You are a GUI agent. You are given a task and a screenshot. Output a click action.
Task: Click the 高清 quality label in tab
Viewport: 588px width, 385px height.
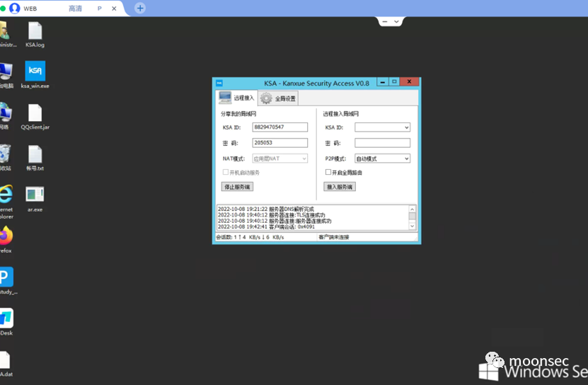click(x=75, y=8)
